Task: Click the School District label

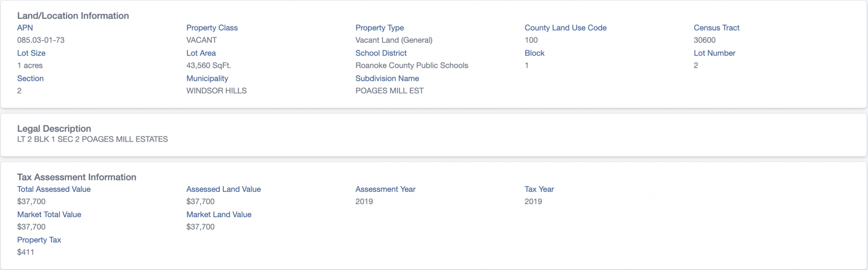Action: [381, 53]
